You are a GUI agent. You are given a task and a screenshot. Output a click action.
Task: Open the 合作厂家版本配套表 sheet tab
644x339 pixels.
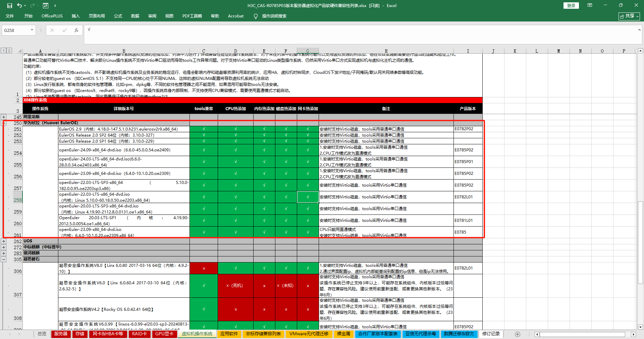tap(378, 334)
